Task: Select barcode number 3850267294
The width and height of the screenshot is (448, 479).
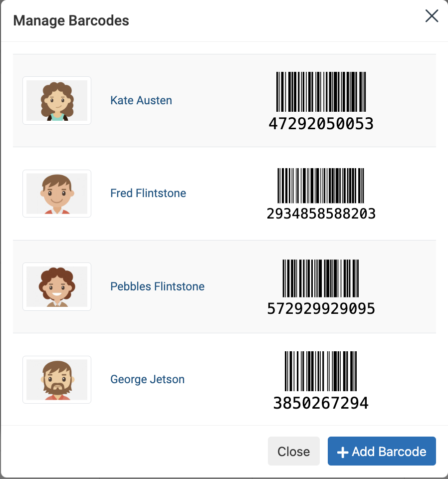Action: [x=321, y=402]
